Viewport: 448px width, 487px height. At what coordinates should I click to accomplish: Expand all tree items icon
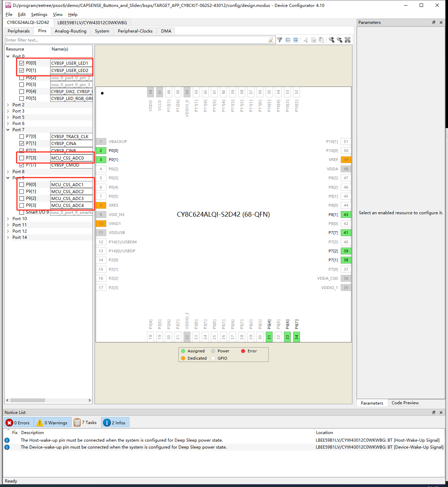point(296,40)
